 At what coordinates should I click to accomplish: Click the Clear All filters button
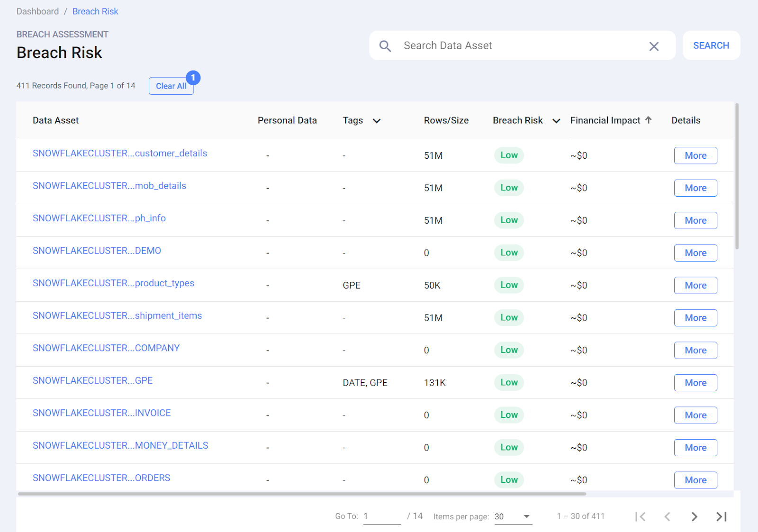click(171, 86)
